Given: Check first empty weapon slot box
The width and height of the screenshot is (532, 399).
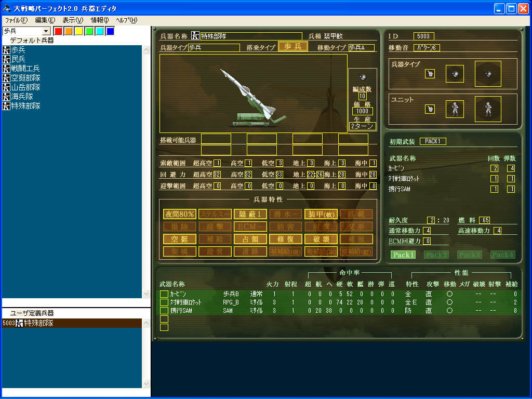Looking at the screenshot, I should (x=164, y=319).
